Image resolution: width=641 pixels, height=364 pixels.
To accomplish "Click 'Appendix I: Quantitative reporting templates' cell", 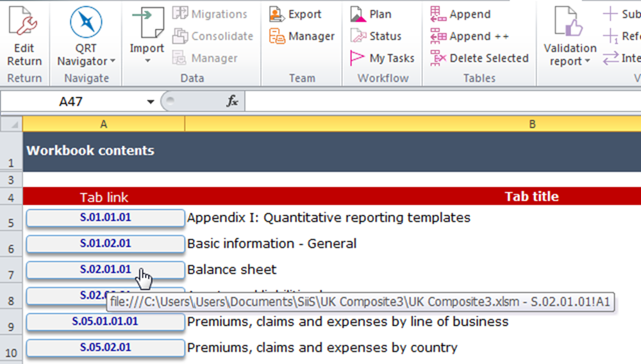I will (329, 217).
